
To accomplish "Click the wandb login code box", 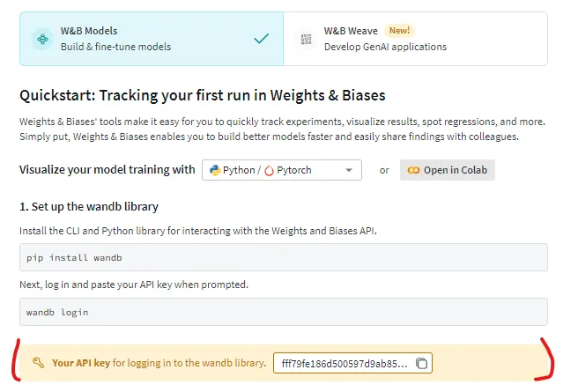I will pos(283,312).
